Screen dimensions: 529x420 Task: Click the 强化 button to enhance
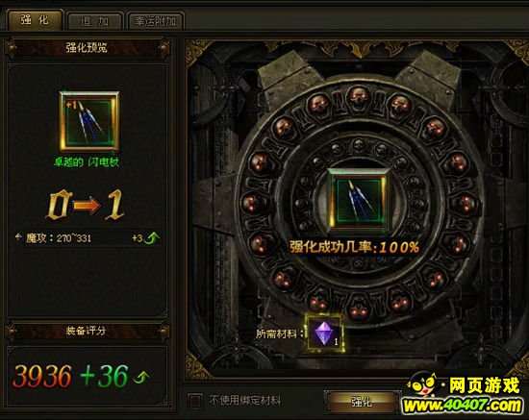pyautogui.click(x=363, y=402)
